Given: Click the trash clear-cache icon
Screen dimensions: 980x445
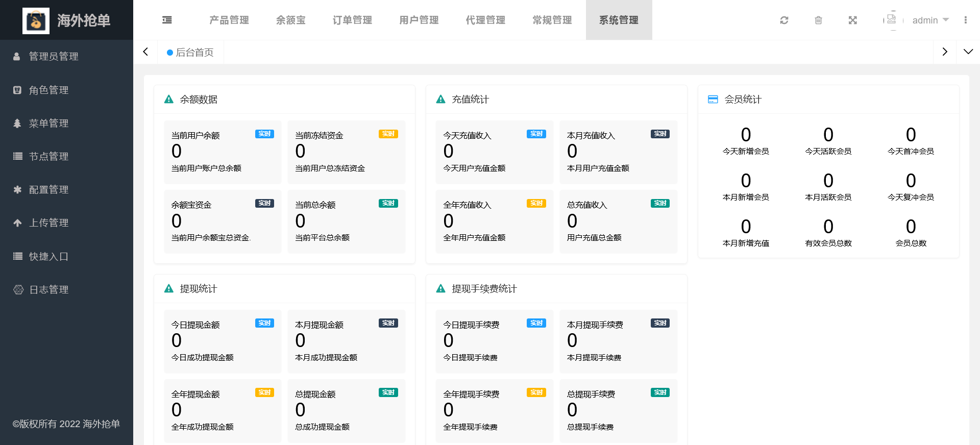Looking at the screenshot, I should tap(818, 20).
